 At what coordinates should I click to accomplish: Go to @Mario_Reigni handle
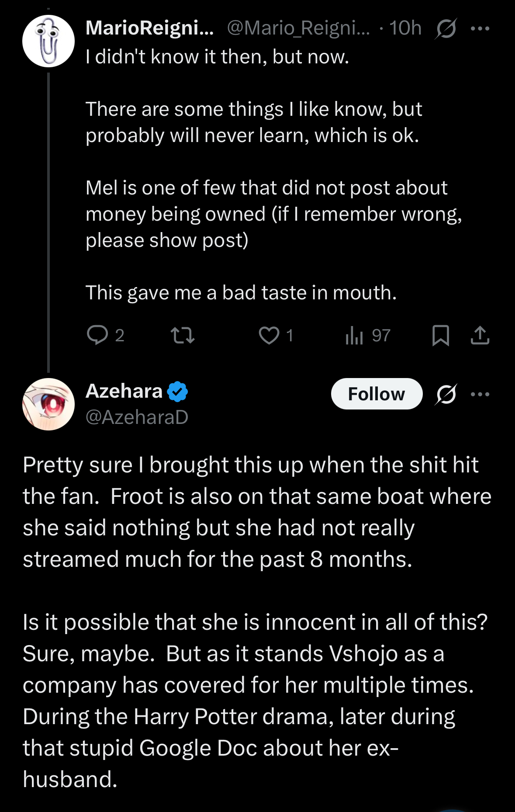(x=298, y=28)
